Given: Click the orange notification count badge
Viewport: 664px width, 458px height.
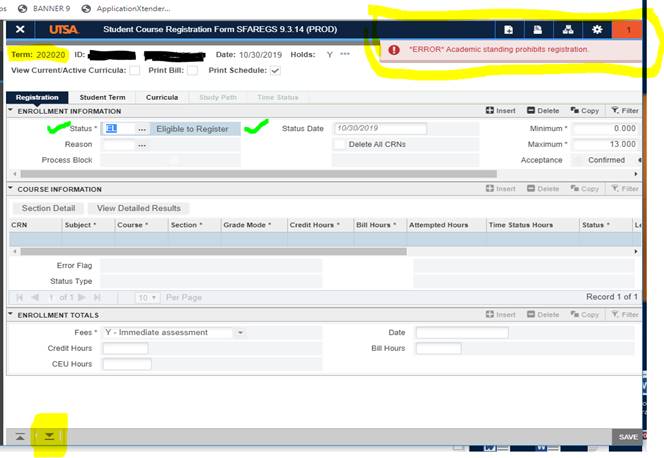Looking at the screenshot, I should pyautogui.click(x=627, y=30).
